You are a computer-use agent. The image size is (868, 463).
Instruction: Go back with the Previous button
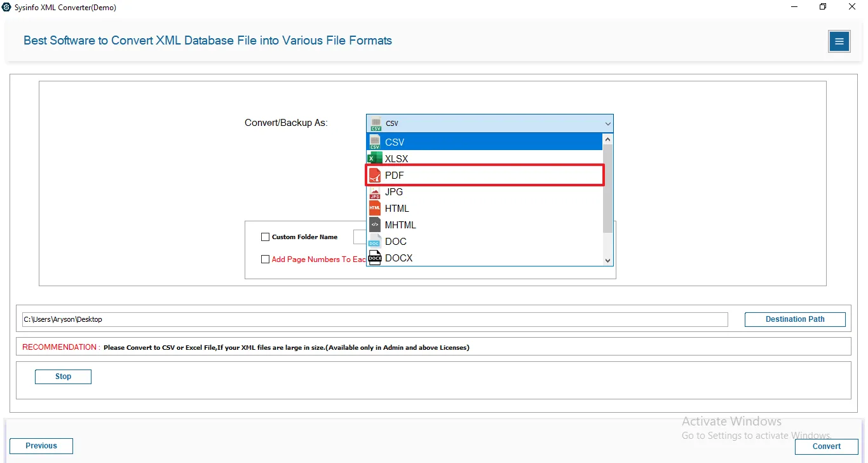(x=41, y=446)
